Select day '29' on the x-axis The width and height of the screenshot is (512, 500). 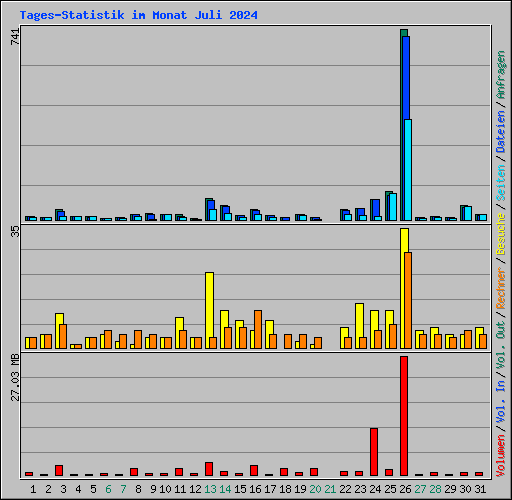point(450,489)
